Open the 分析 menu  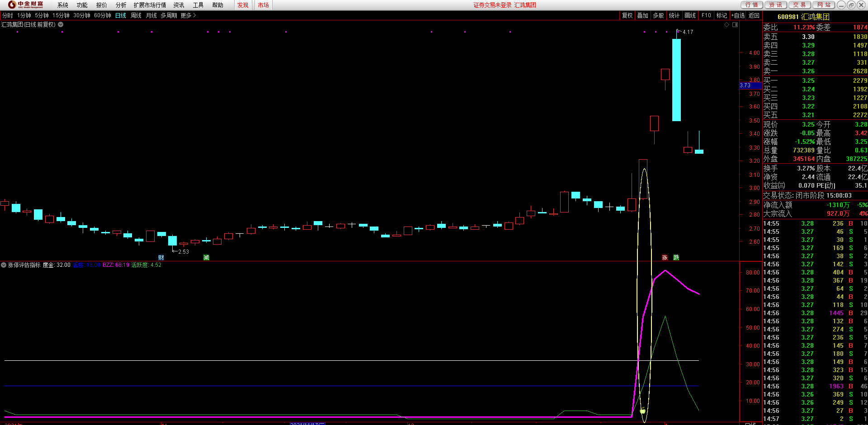121,5
